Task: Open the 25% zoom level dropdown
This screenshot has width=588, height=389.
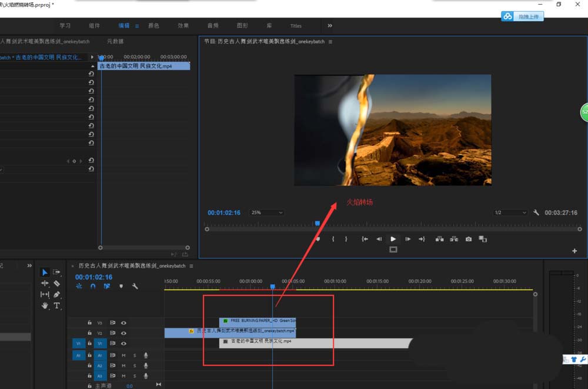Action: point(266,212)
